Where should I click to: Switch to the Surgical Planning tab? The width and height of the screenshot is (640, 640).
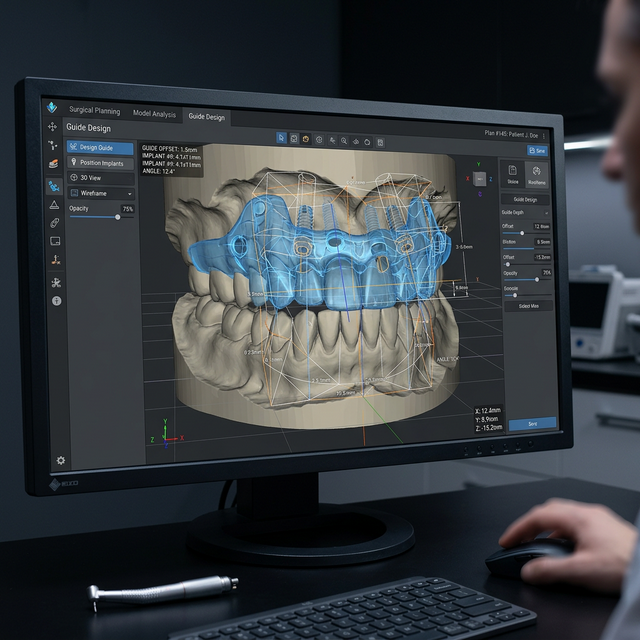coord(95,113)
